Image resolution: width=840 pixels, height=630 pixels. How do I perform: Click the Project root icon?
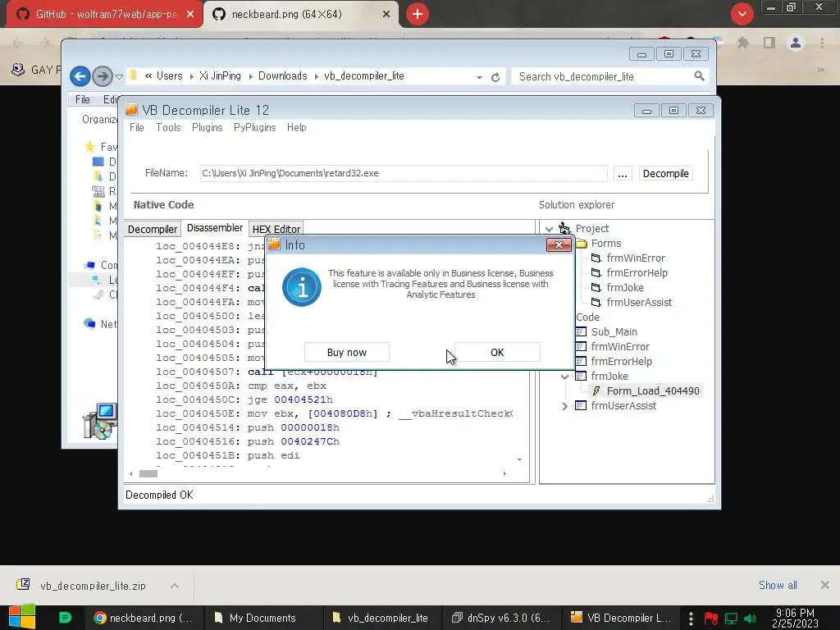[564, 228]
